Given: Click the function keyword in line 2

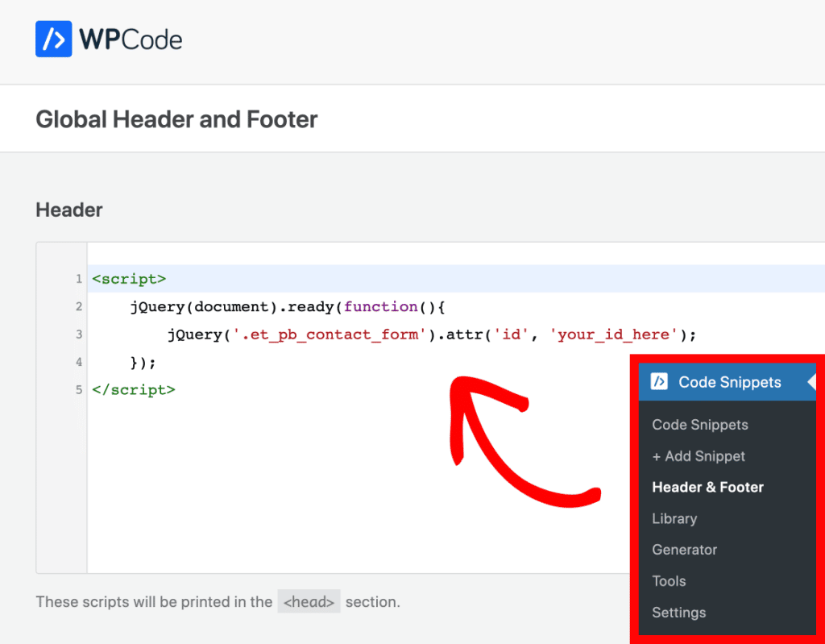Looking at the screenshot, I should pyautogui.click(x=381, y=306).
